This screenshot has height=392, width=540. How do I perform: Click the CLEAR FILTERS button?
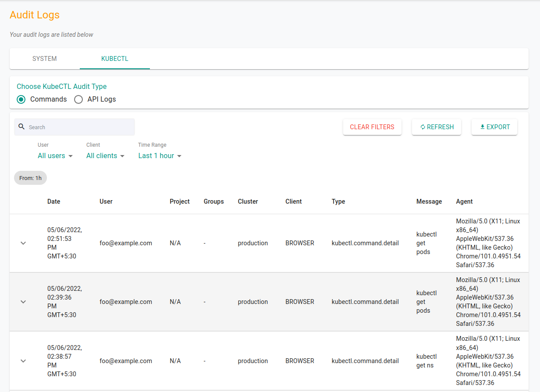click(x=372, y=127)
